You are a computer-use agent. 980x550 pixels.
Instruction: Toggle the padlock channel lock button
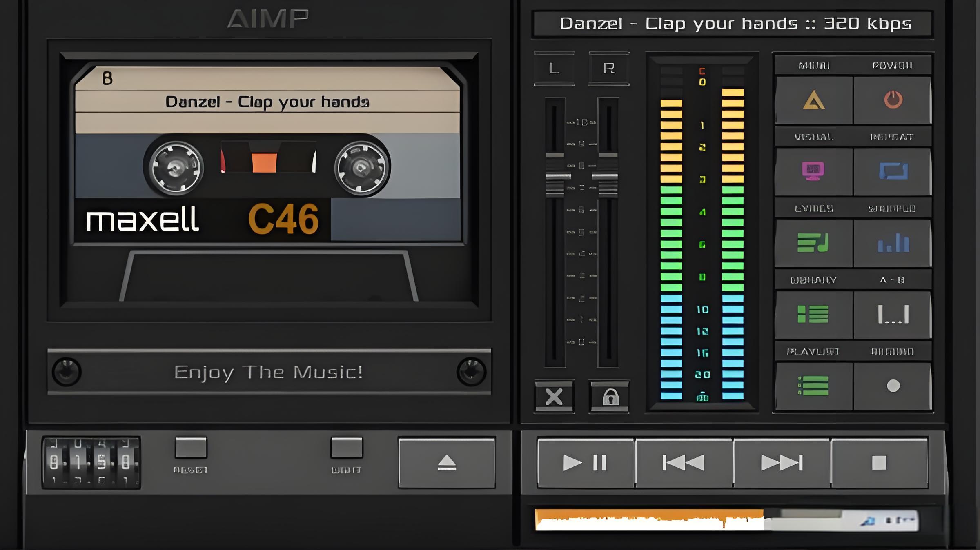click(610, 397)
